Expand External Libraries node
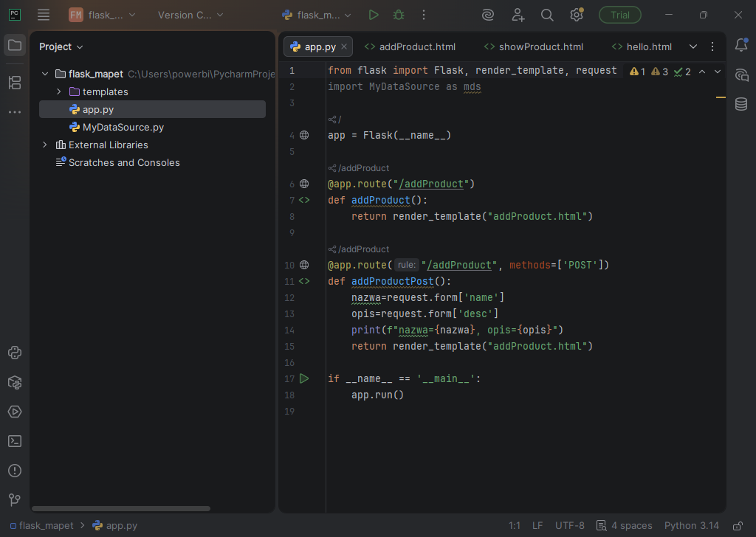This screenshot has height=537, width=756. coord(45,145)
